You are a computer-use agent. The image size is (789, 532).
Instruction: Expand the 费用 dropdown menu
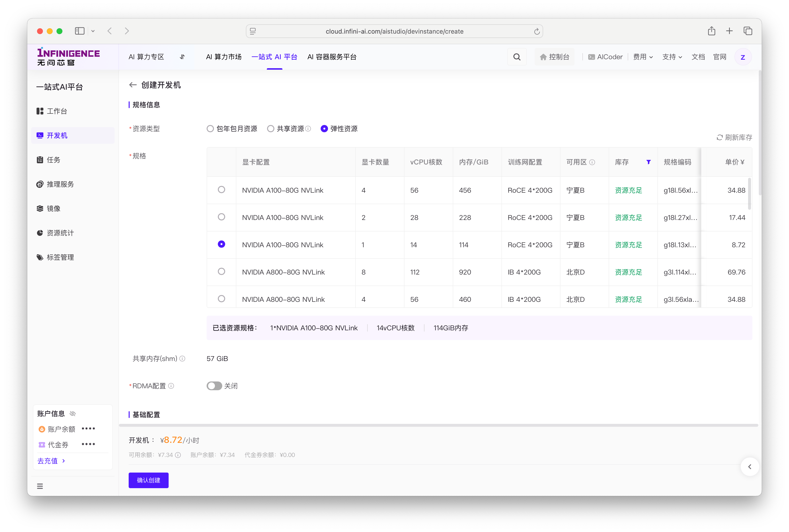tap(643, 57)
